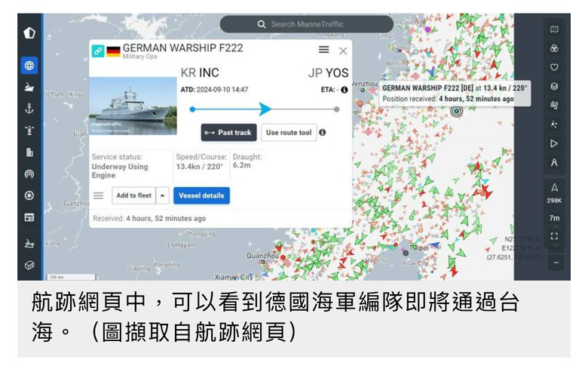Open the favorites heart icon

pos(554,67)
